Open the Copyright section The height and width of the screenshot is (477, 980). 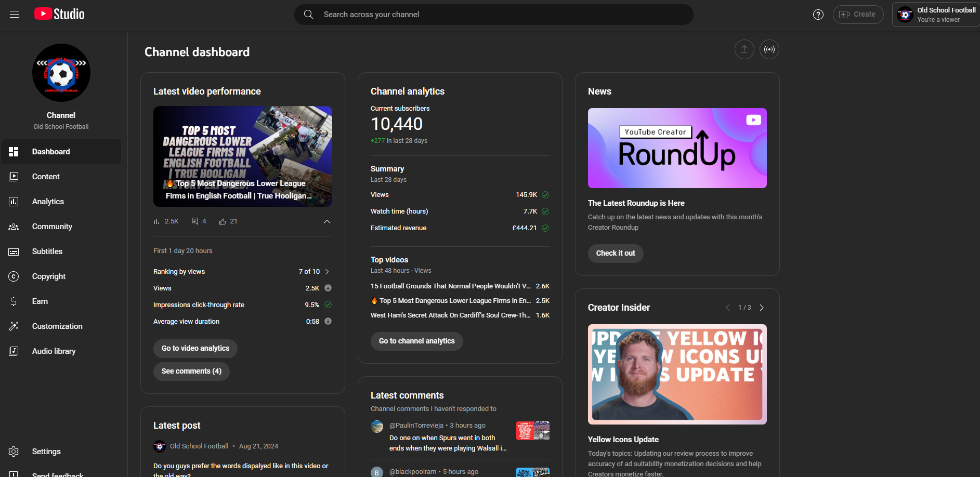coord(61,276)
